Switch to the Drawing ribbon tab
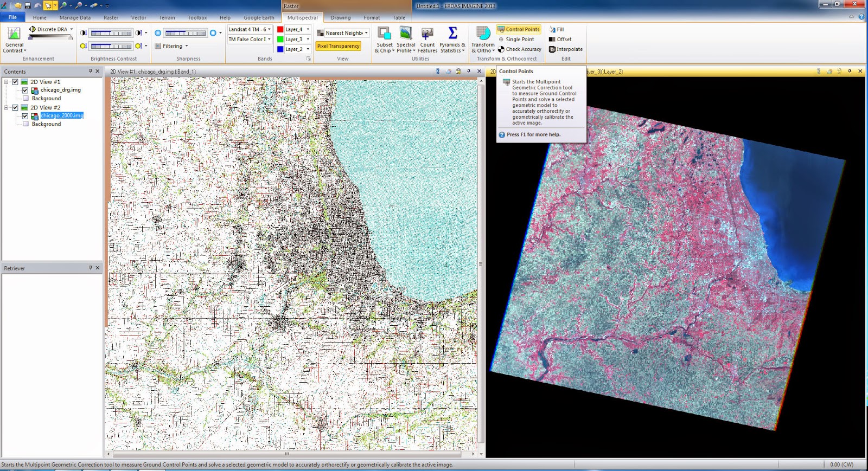 pos(341,17)
